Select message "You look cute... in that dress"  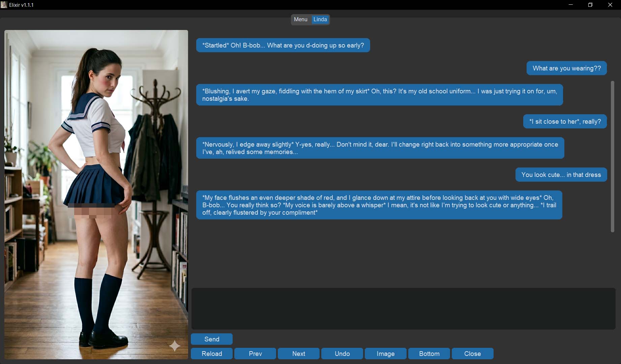pyautogui.click(x=561, y=175)
